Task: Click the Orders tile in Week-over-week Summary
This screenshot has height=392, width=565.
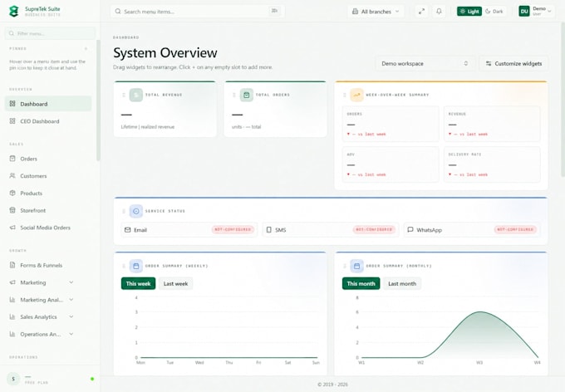Action: point(391,124)
